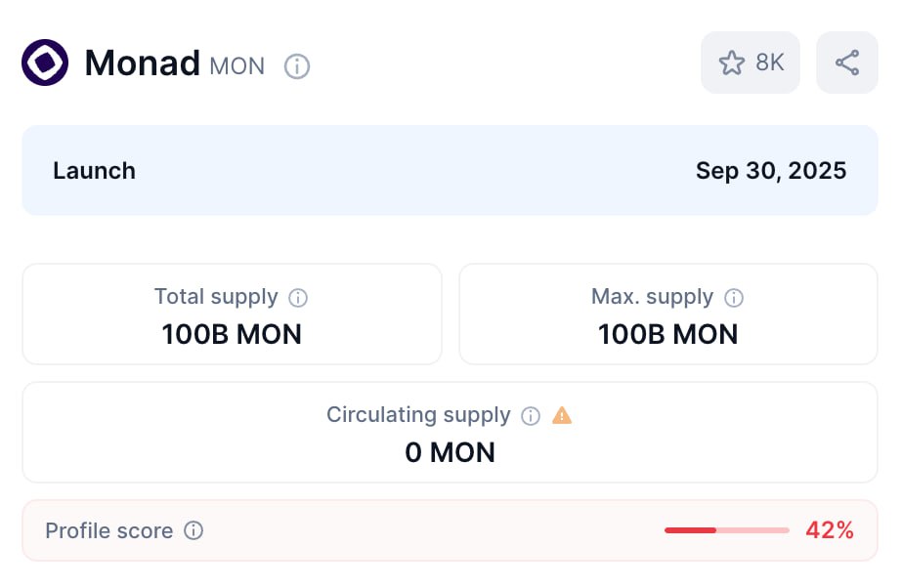The width and height of the screenshot is (903, 588).
Task: Select the Launch date banner
Action: click(450, 170)
